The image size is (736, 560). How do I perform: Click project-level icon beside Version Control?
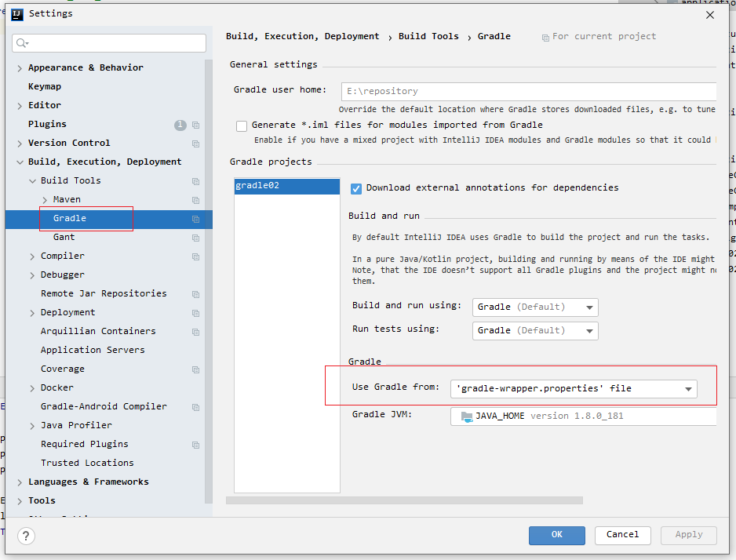coord(195,144)
